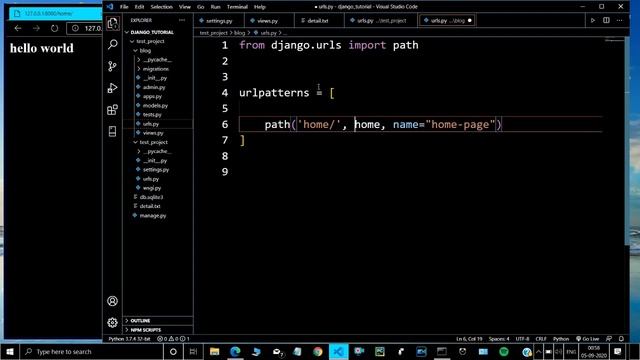
Task: Click Ln 6, Col 19 indicator
Action: tap(469, 339)
